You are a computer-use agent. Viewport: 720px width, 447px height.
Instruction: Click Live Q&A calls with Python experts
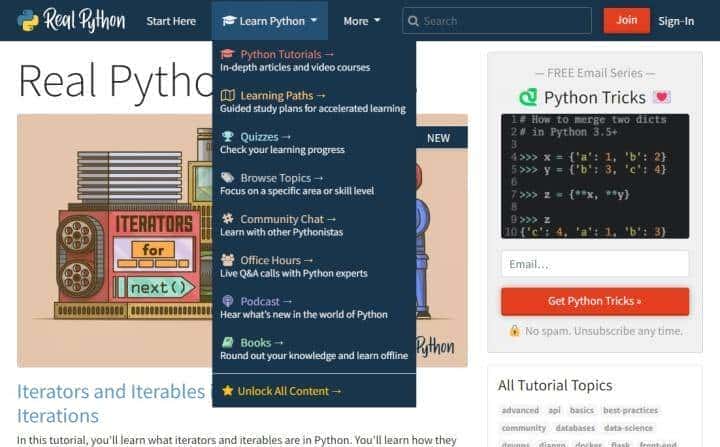[x=294, y=273]
